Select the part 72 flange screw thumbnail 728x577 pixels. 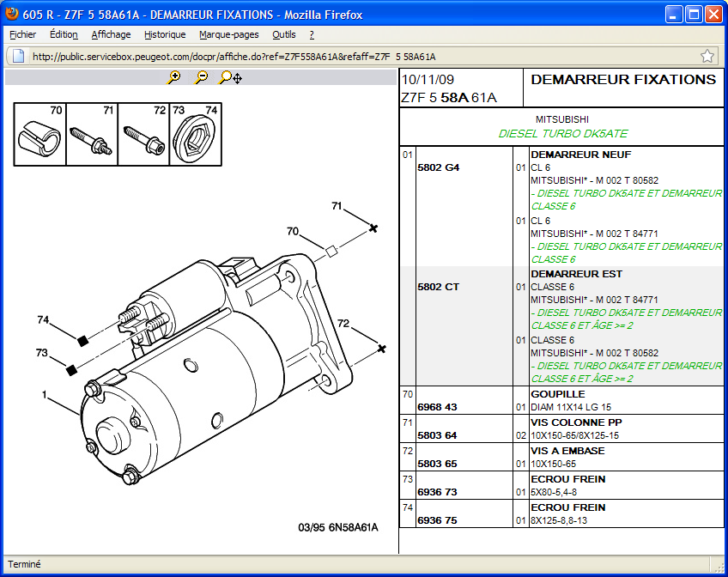click(143, 135)
